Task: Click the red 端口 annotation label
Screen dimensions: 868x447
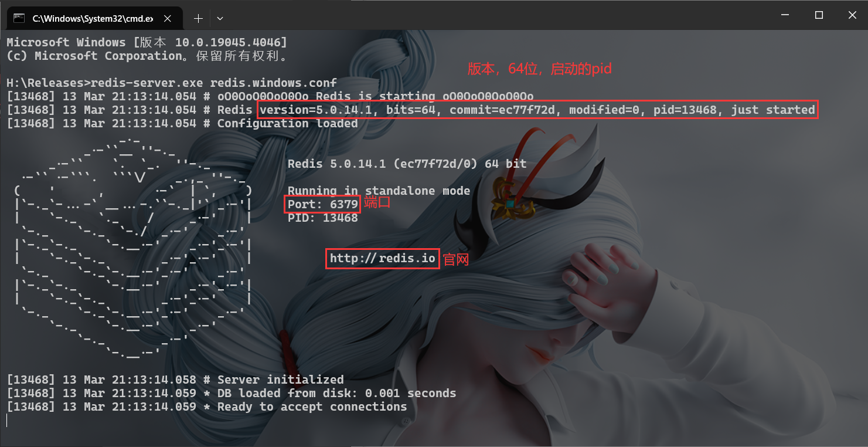Action: click(x=377, y=203)
